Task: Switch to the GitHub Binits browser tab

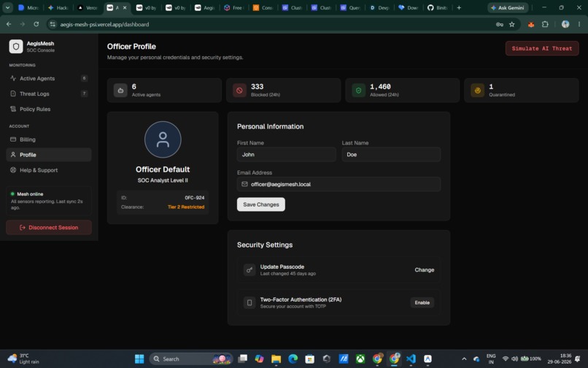Action: coord(438,7)
